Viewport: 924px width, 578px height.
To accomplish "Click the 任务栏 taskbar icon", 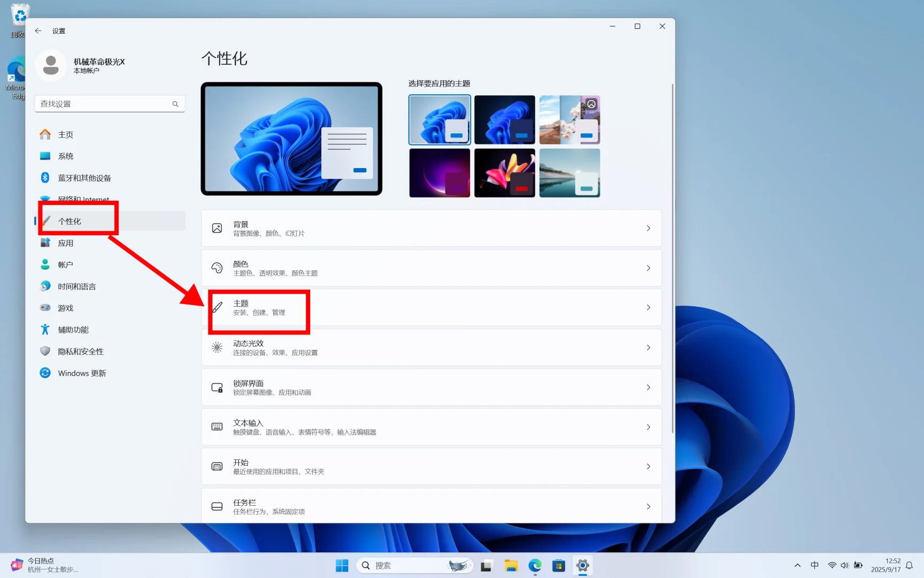I will pyautogui.click(x=217, y=507).
